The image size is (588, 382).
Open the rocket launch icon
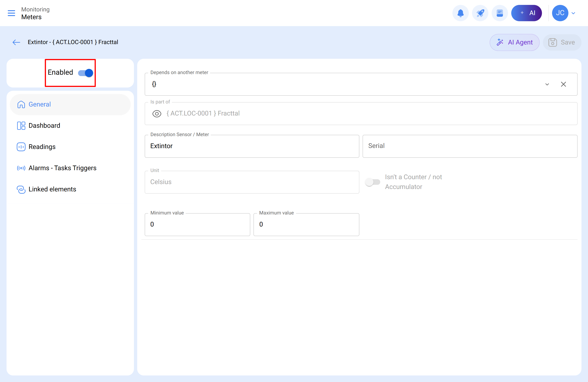480,13
